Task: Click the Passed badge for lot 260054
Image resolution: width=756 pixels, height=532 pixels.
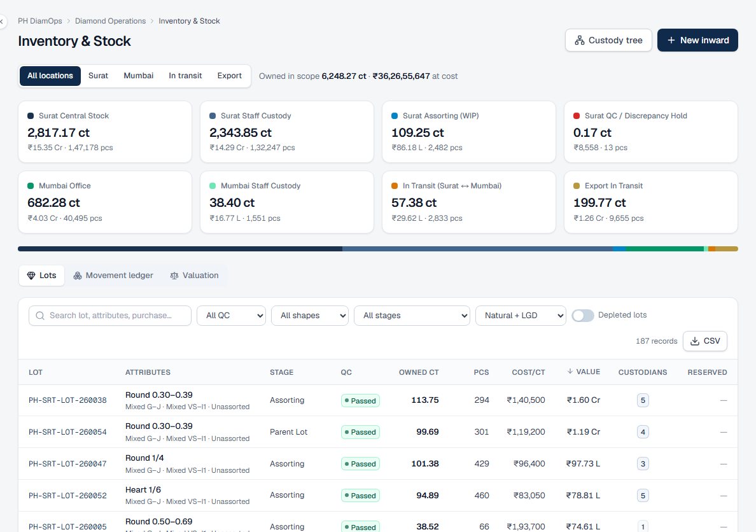Action: click(360, 432)
